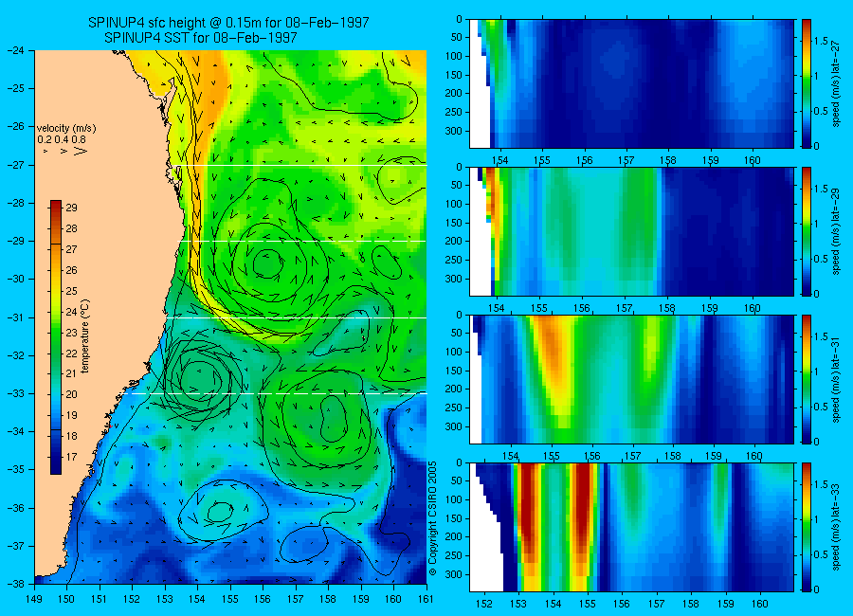Image resolution: width=853 pixels, height=616 pixels.
Task: Click depth tick 300 on the lat=-27 section
Action: click(x=454, y=131)
